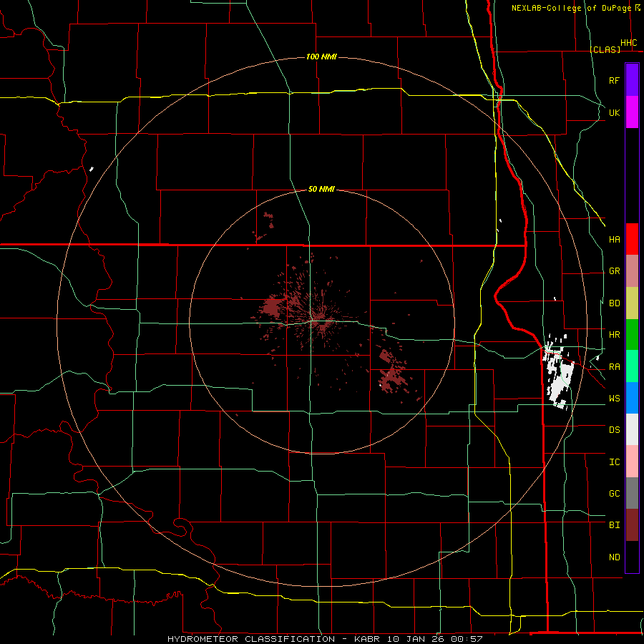Click the "DS" legend label
Screen dimensions: 644x644
click(615, 430)
